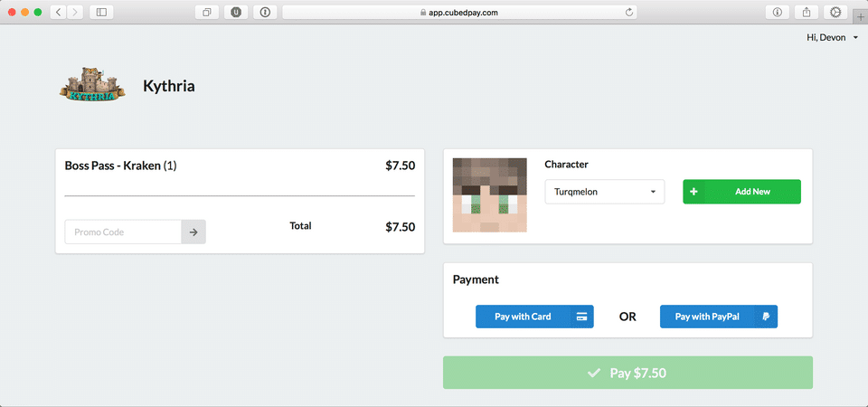Click the Kythria castle logo
The image size is (868, 407).
(92, 85)
